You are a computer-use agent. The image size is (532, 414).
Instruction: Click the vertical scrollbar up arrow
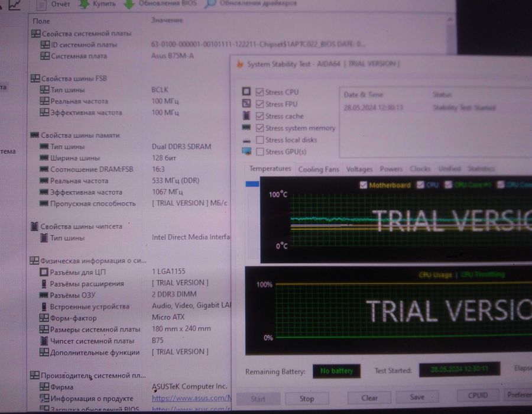(x=450, y=20)
